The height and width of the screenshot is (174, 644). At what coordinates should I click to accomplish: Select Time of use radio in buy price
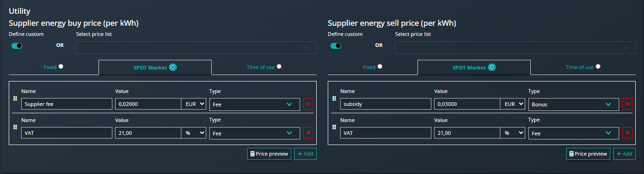[279, 67]
